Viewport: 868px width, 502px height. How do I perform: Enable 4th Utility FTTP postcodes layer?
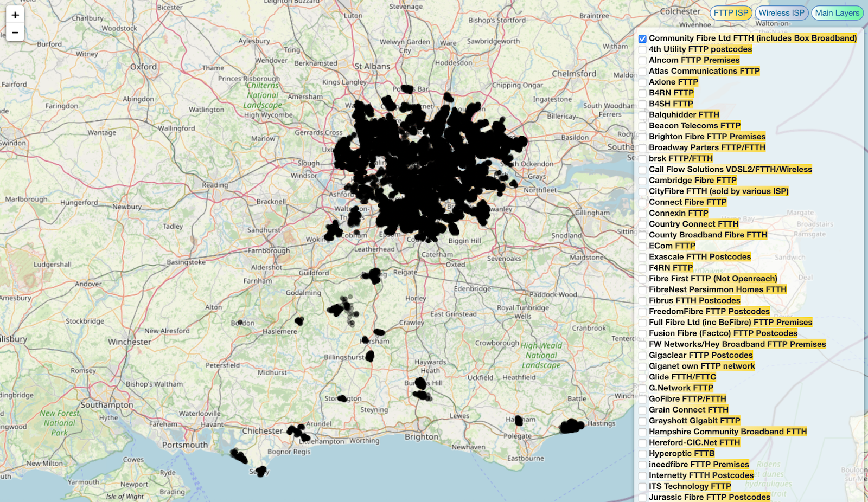(642, 50)
